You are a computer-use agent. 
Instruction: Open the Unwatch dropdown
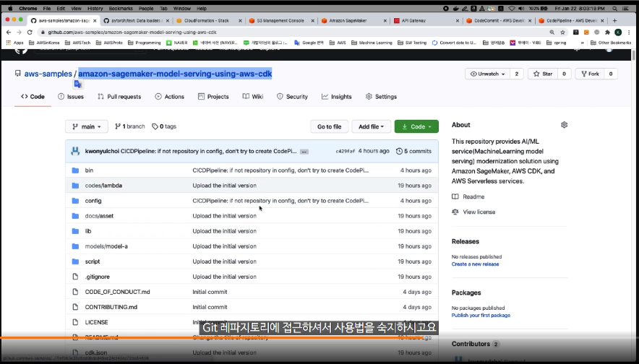(x=487, y=74)
